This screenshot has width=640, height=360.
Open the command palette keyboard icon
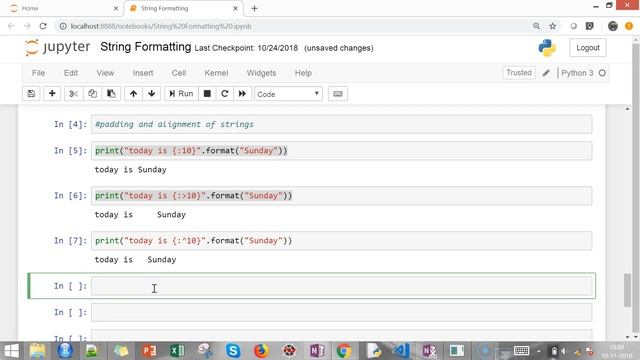coord(338,93)
